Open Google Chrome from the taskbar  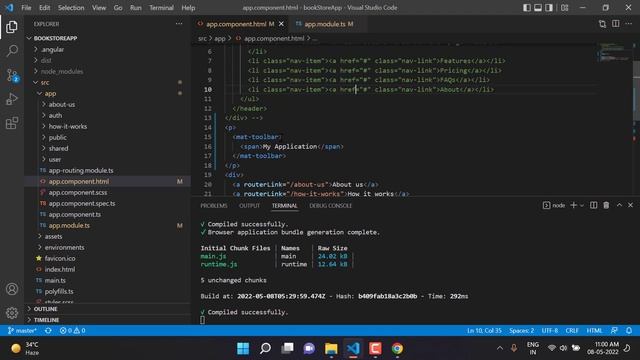pos(397,349)
